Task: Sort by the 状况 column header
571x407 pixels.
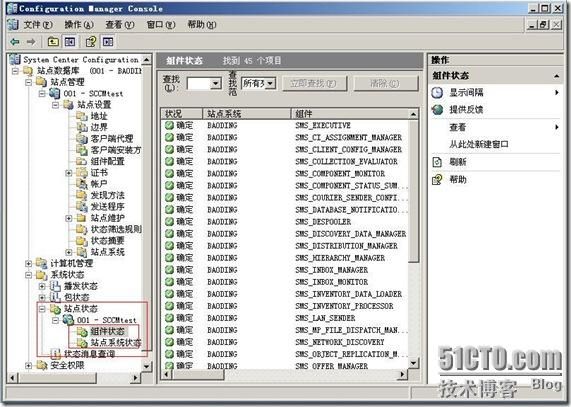Action: pyautogui.click(x=181, y=114)
